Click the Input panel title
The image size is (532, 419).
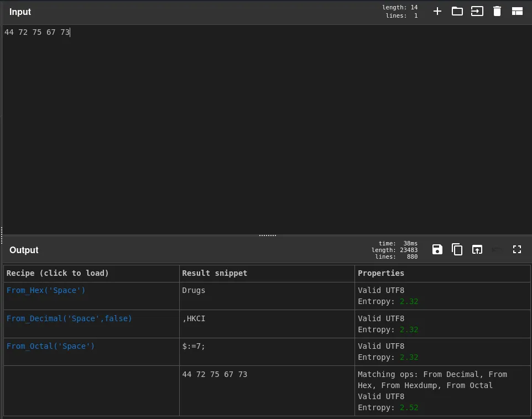click(x=20, y=12)
